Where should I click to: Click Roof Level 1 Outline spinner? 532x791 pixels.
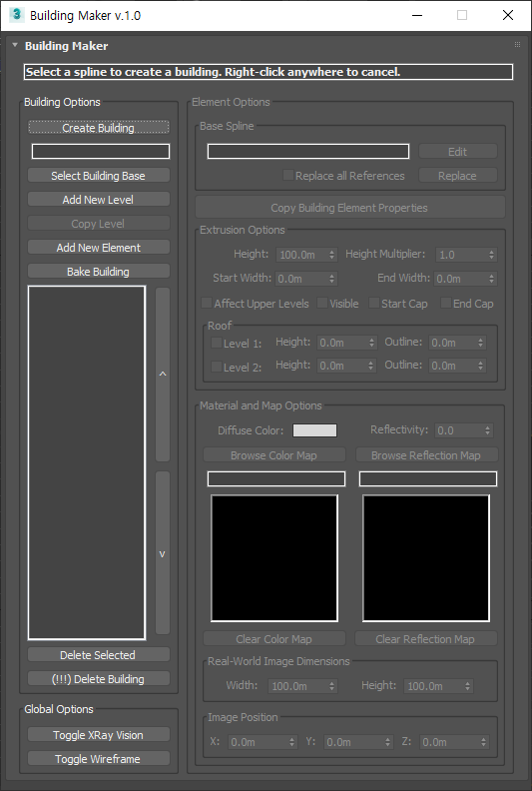[x=480, y=343]
